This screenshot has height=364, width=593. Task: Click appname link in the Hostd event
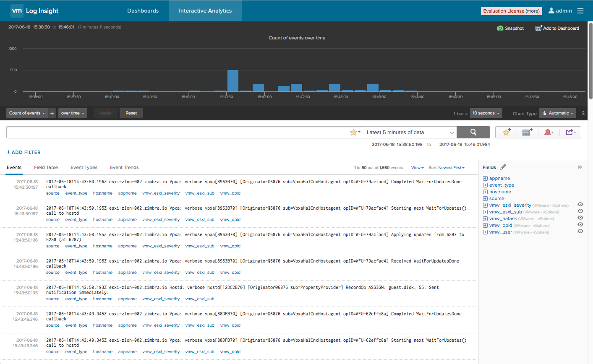coord(128,299)
